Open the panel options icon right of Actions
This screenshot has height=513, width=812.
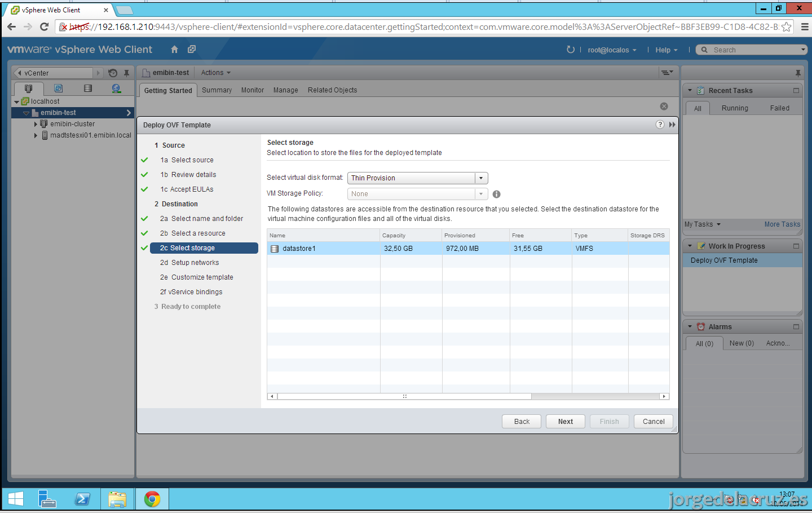click(667, 73)
